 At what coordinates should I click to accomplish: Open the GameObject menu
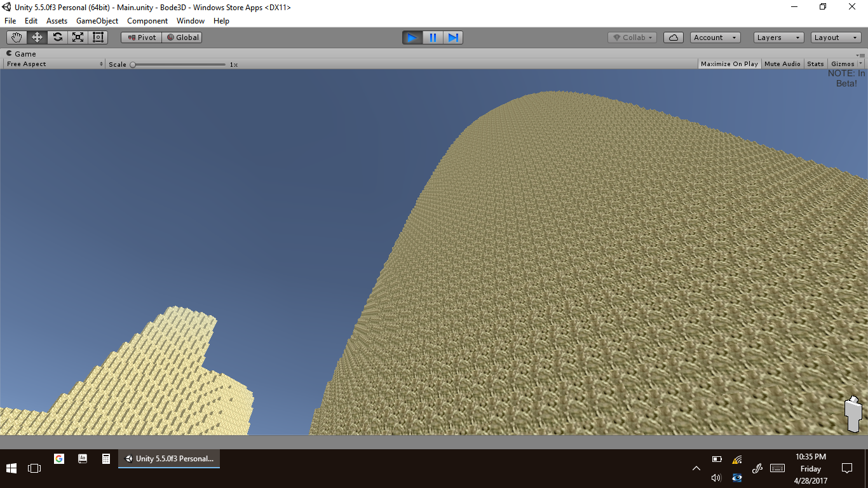point(97,21)
